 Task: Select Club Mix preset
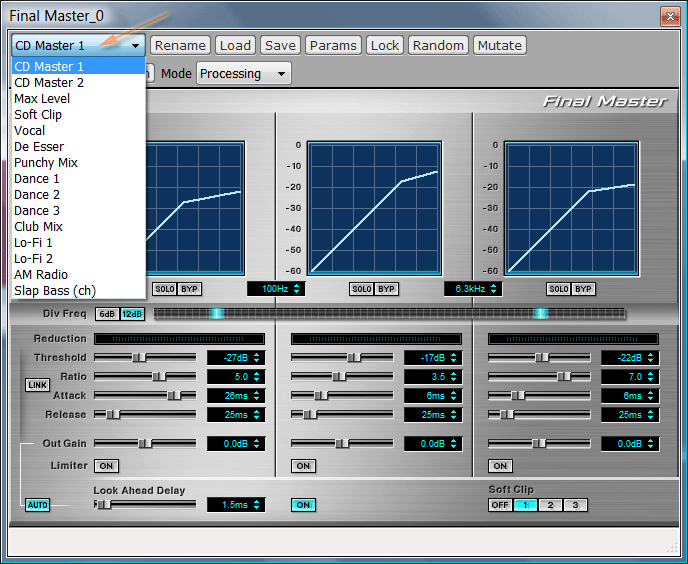pos(79,226)
